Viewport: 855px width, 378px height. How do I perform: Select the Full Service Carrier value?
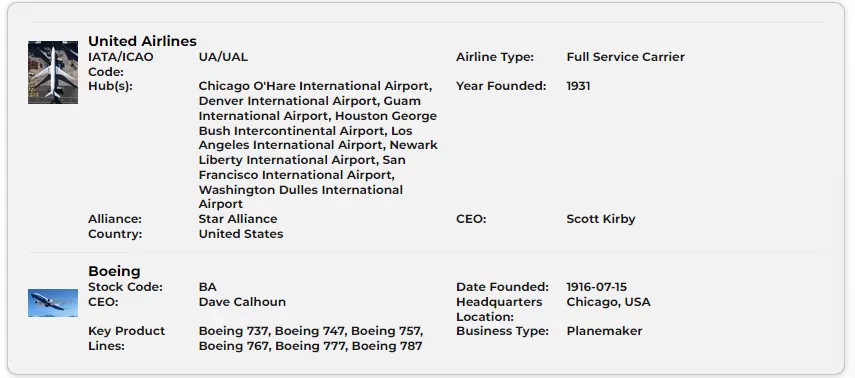coord(625,57)
